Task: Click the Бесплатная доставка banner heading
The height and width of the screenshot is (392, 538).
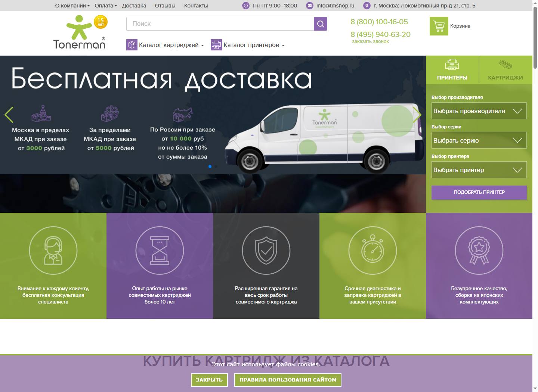Action: coord(161,79)
